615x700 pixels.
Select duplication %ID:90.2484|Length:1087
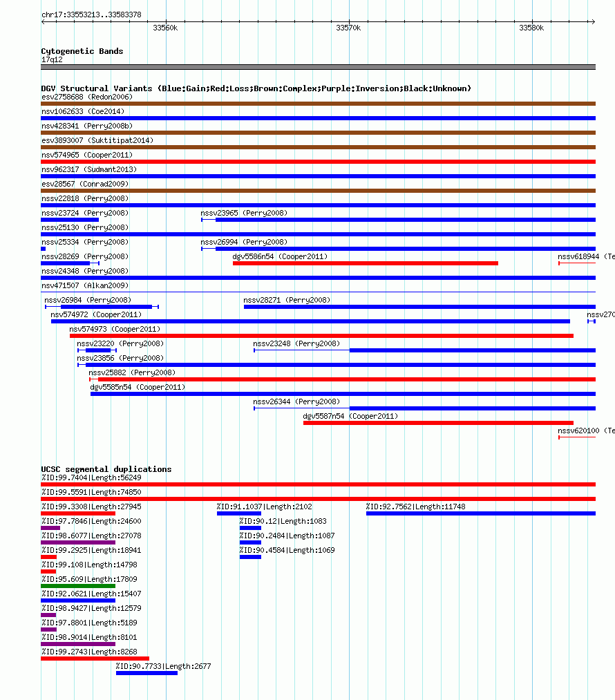(x=250, y=542)
